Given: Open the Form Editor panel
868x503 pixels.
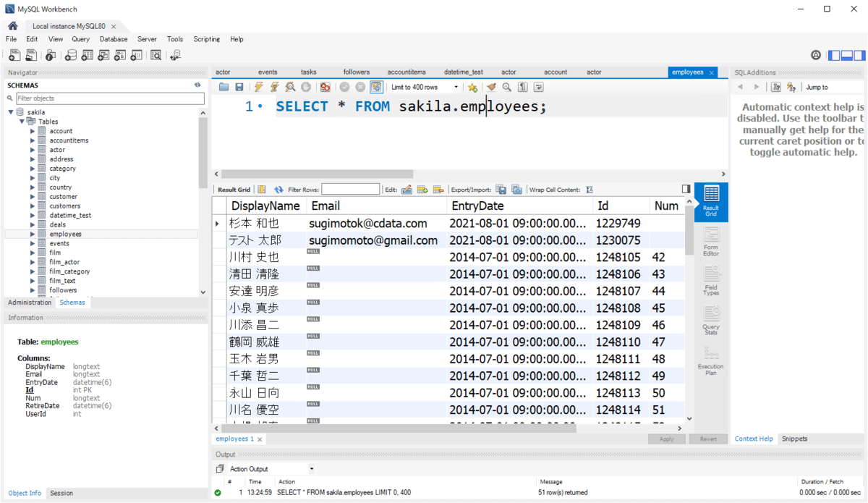Looking at the screenshot, I should click(x=711, y=242).
